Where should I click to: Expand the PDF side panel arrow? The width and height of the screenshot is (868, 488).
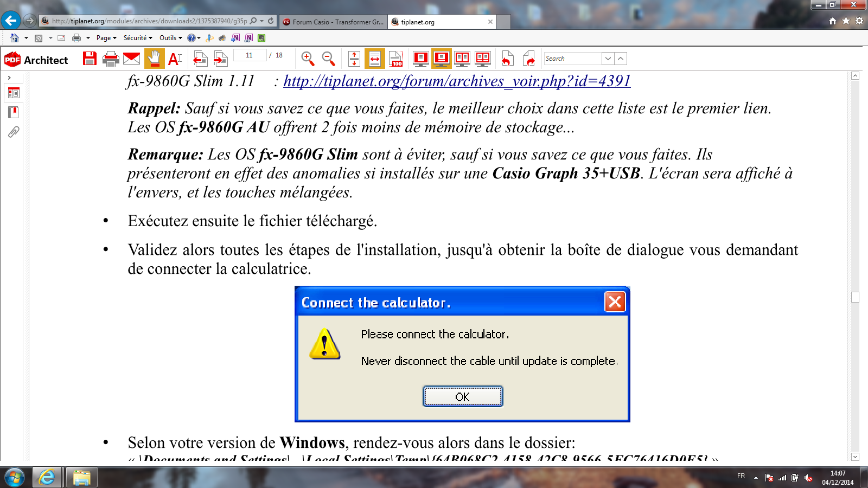click(x=9, y=78)
